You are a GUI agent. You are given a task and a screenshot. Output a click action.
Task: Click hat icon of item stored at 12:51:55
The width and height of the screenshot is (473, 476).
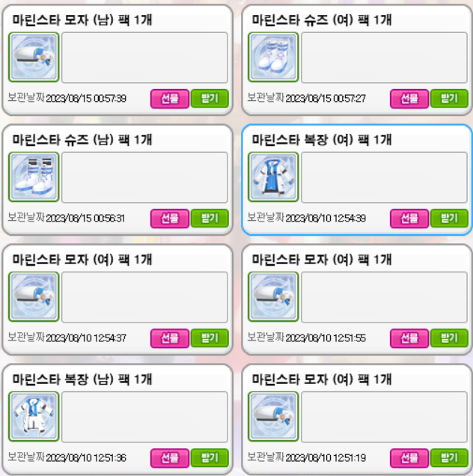[273, 296]
